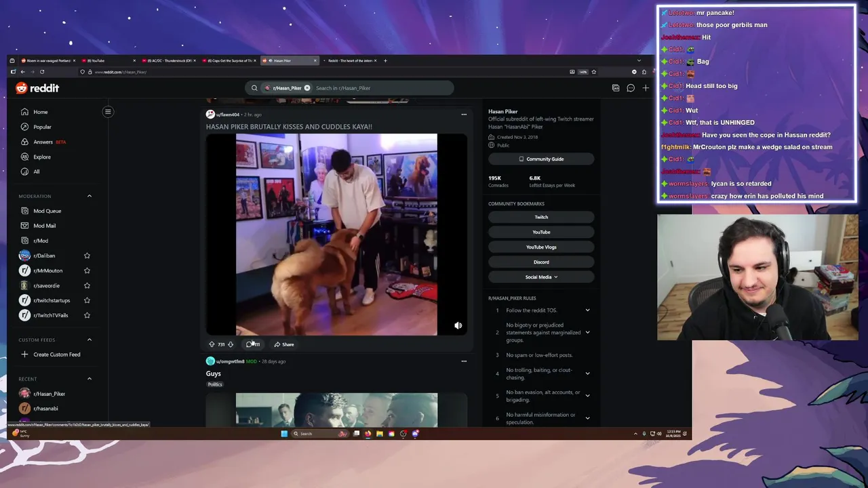Remove the r/Hasan_Piker search filter chip
Image resolution: width=868 pixels, height=488 pixels.
[x=307, y=88]
